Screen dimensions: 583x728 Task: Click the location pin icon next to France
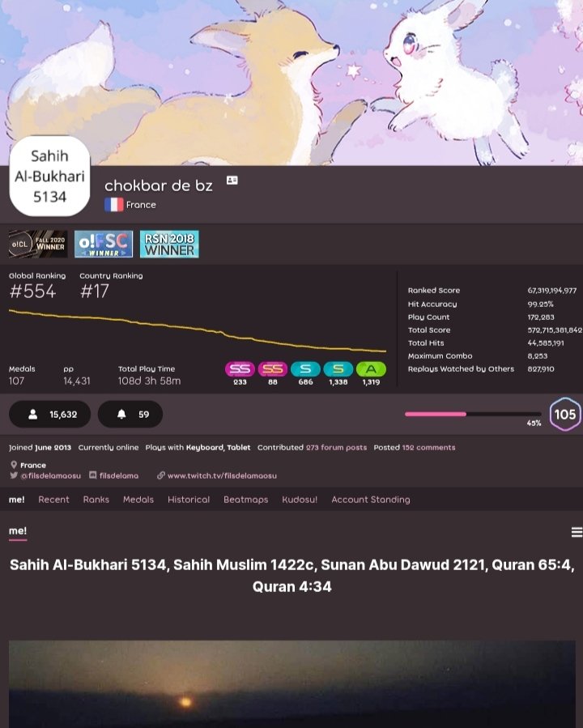(x=14, y=465)
